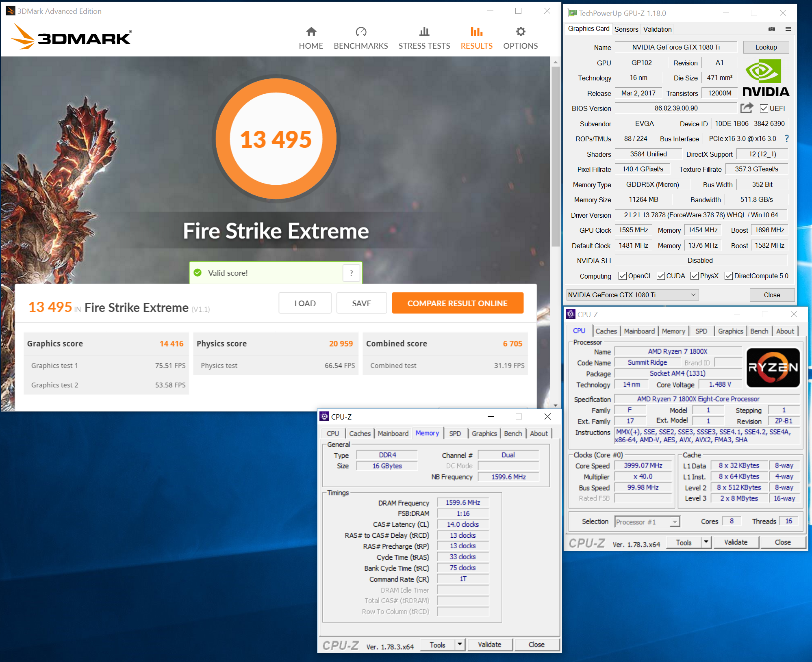Click Close button in CPU-Z Memory window
This screenshot has height=662, width=812.
pos(536,645)
